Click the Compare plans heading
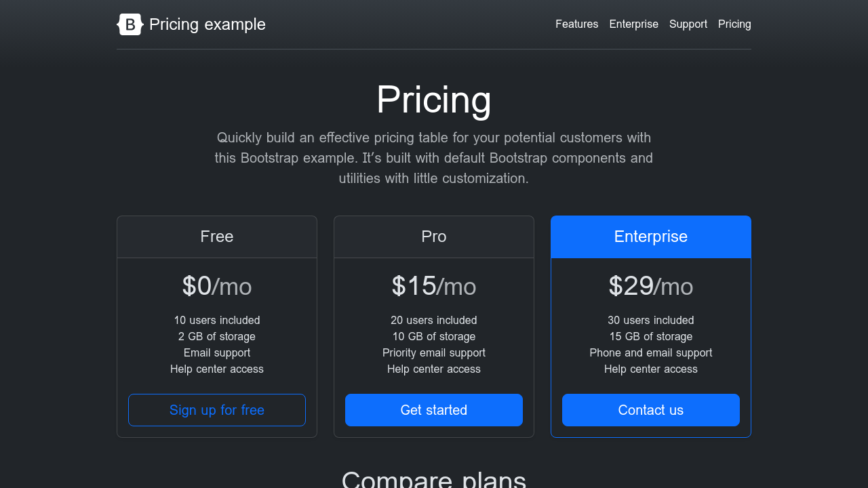The image size is (868, 488). coord(434,479)
